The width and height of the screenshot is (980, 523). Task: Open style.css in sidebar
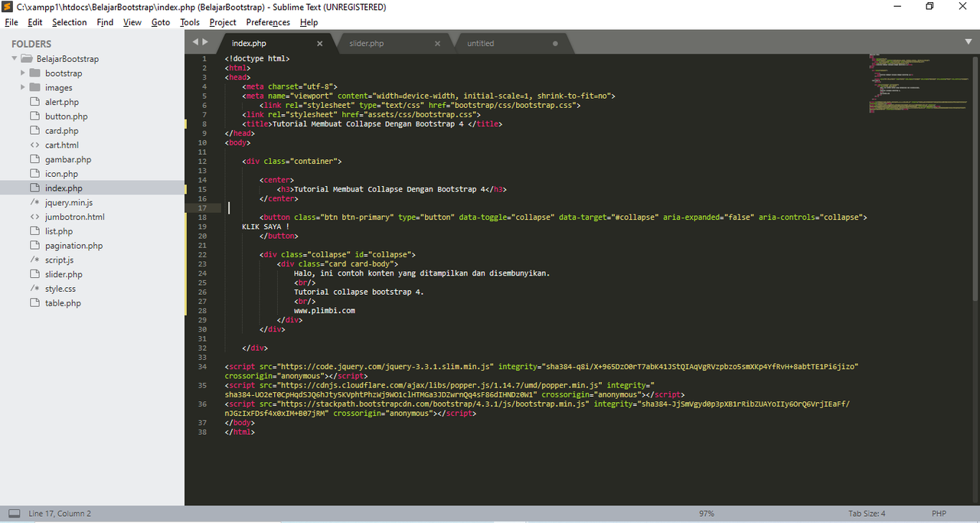pyautogui.click(x=60, y=289)
